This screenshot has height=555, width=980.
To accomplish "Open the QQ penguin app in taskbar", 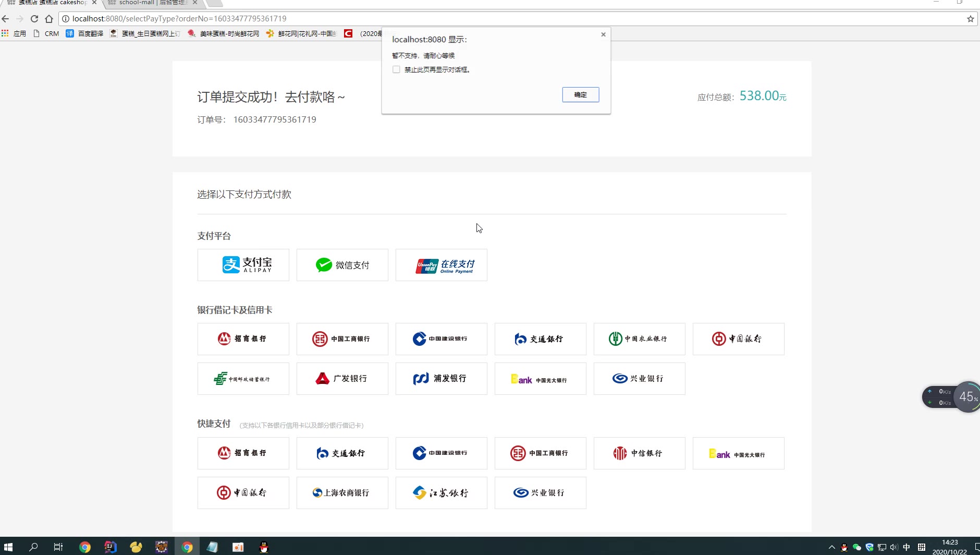I will tap(264, 547).
